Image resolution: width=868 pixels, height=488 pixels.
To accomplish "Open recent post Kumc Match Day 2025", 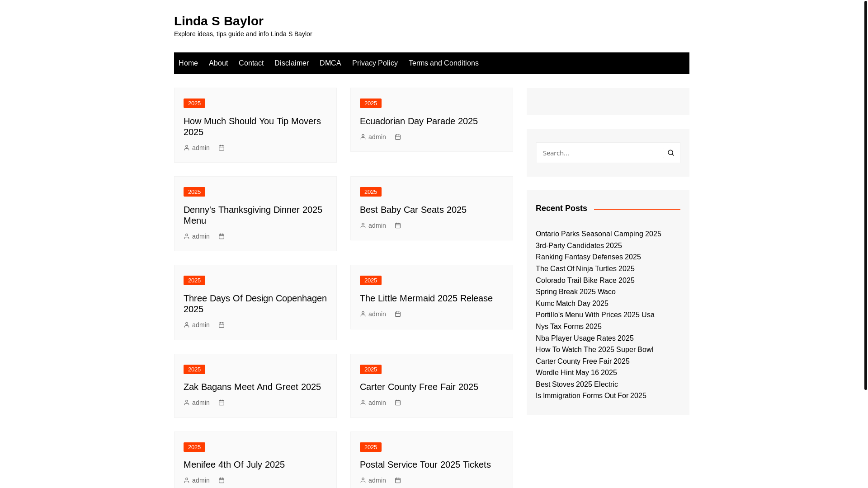I will pos(572,304).
